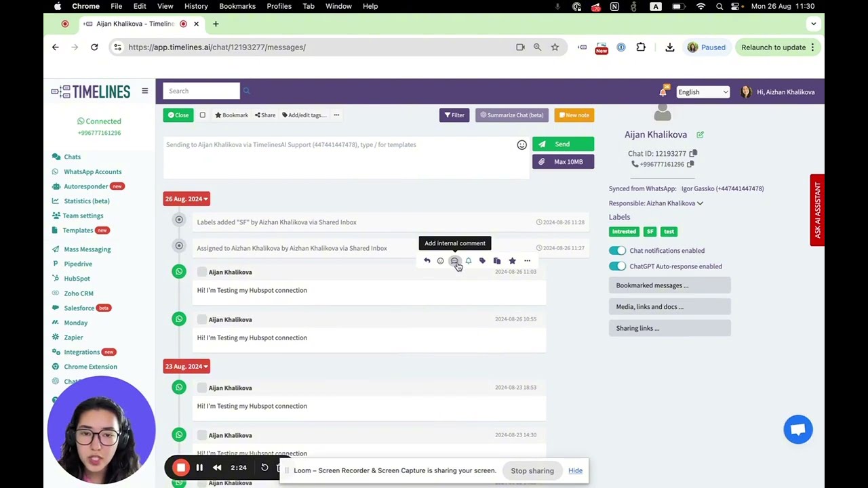Image resolution: width=868 pixels, height=488 pixels.
Task: Open the emoji picker in message composer
Action: point(521,144)
